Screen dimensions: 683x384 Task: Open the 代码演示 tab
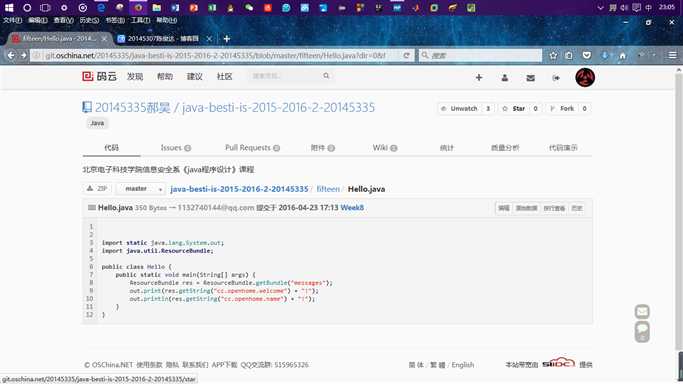(x=563, y=148)
